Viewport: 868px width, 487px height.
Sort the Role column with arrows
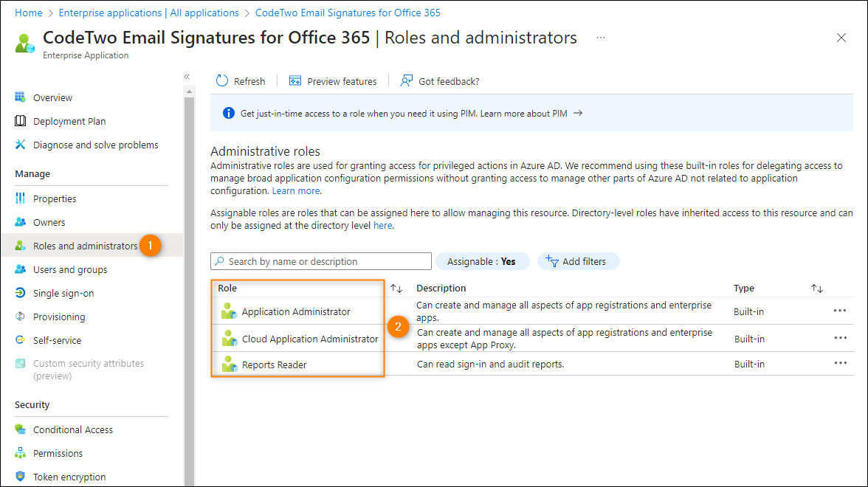click(x=396, y=288)
